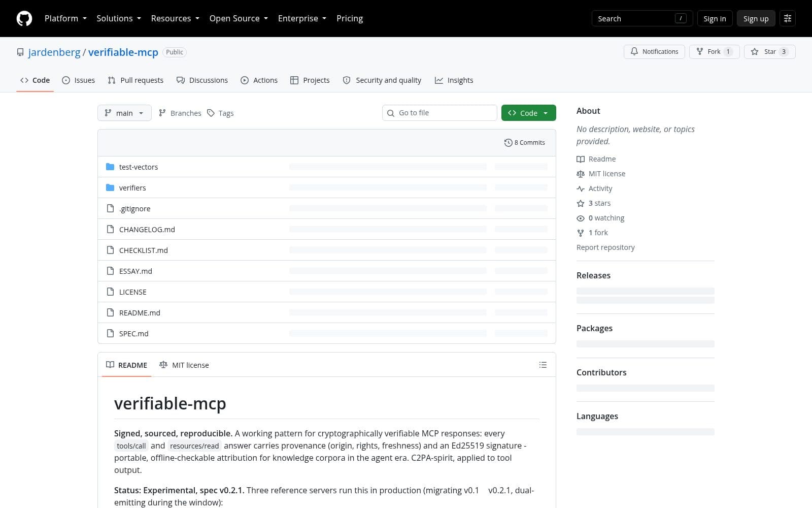Open the ESSAY.md file

136,271
